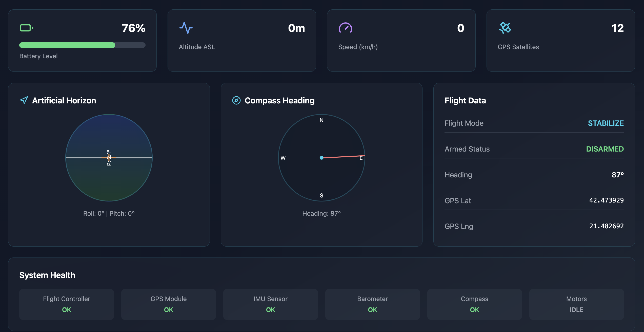Click the compass center dot
This screenshot has width=644, height=332.
click(x=321, y=158)
